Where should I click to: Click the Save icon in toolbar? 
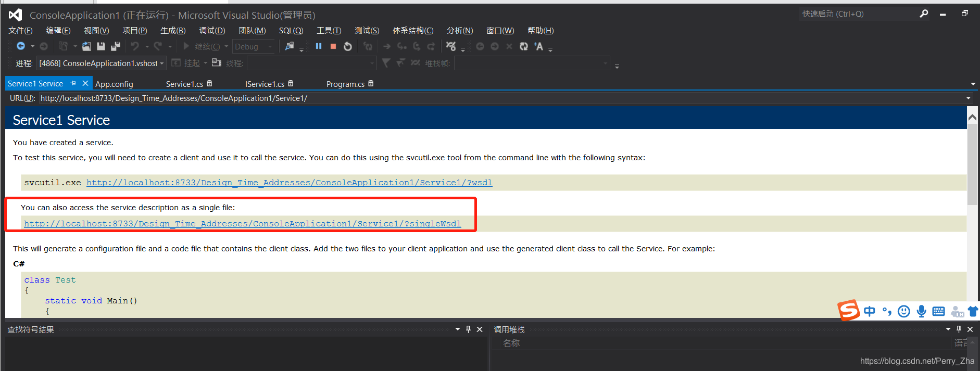click(x=101, y=46)
